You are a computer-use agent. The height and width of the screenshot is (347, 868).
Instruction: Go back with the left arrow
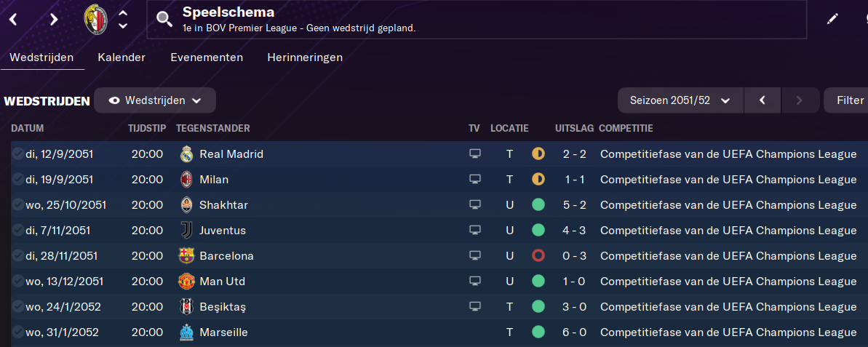(14, 19)
